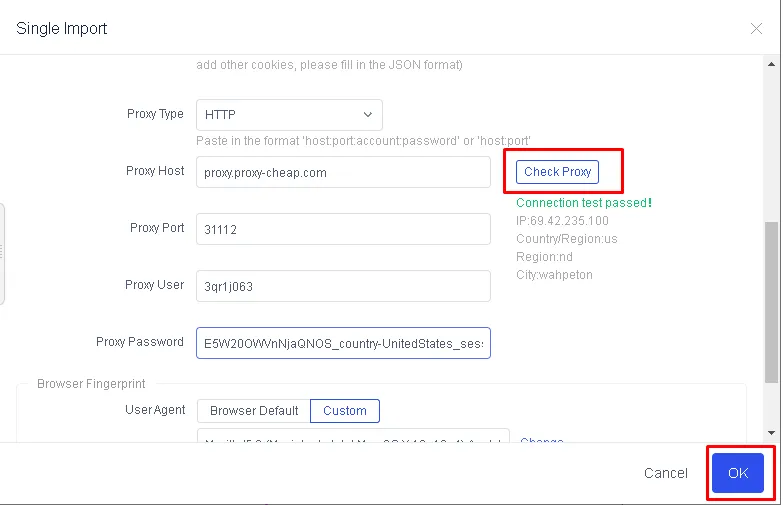Focus the Proxy Host field
Image resolution: width=783 pixels, height=505 pixels.
click(343, 172)
